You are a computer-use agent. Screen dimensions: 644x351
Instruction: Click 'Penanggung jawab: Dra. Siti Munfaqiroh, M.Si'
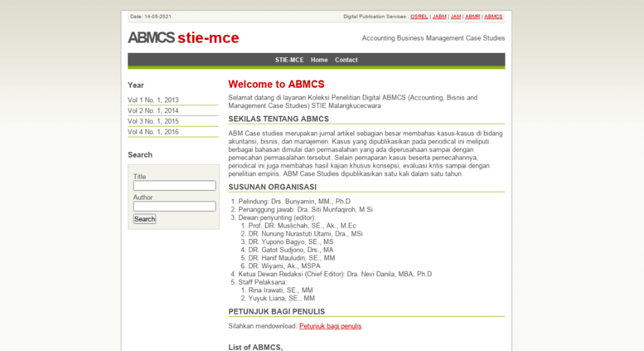coord(306,210)
